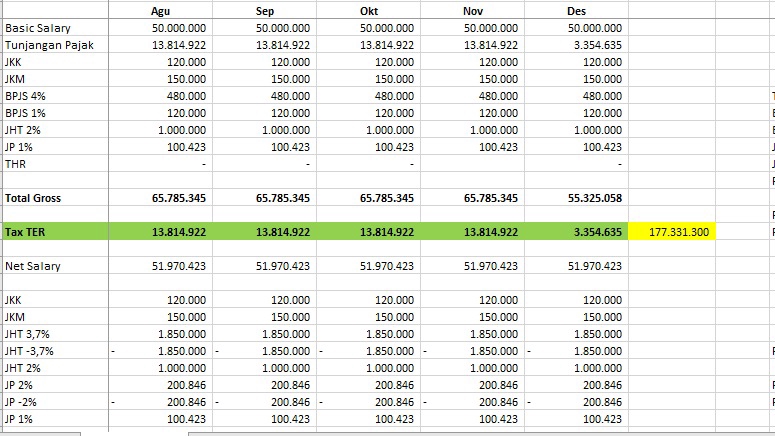The image size is (775, 436).
Task: Select Okt JP 1% value in upper section
Action: click(369, 147)
